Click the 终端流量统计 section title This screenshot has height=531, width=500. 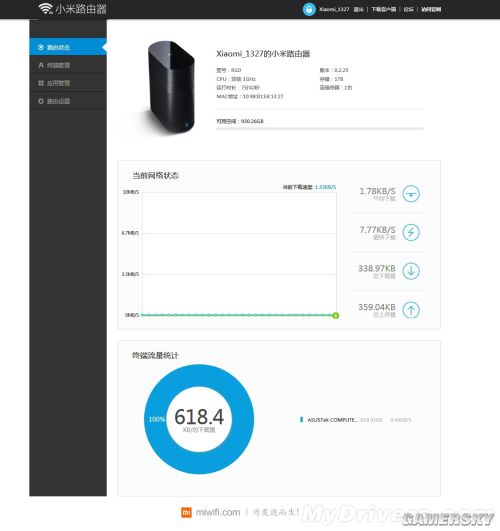(x=155, y=355)
